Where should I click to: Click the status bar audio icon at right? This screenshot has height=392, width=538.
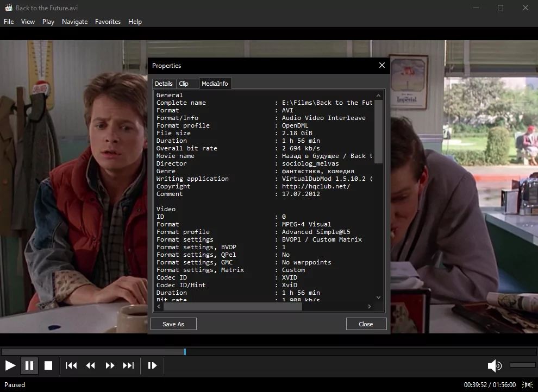527,385
